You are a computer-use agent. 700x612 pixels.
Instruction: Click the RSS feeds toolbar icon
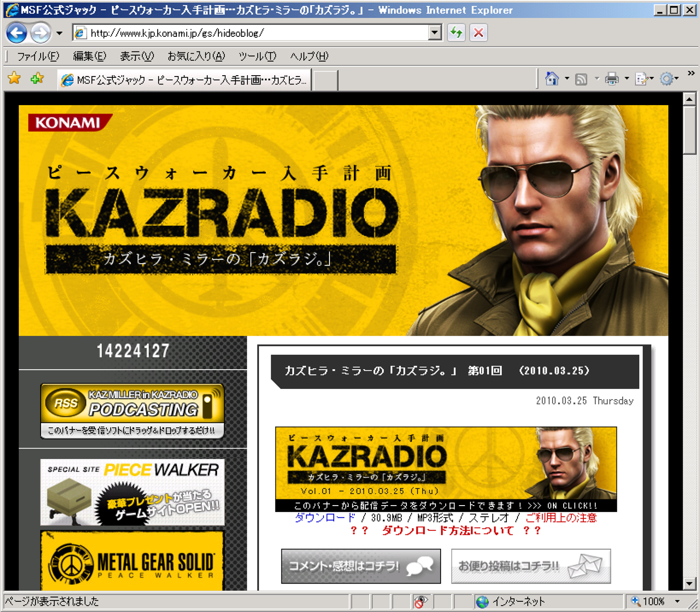pos(581,79)
